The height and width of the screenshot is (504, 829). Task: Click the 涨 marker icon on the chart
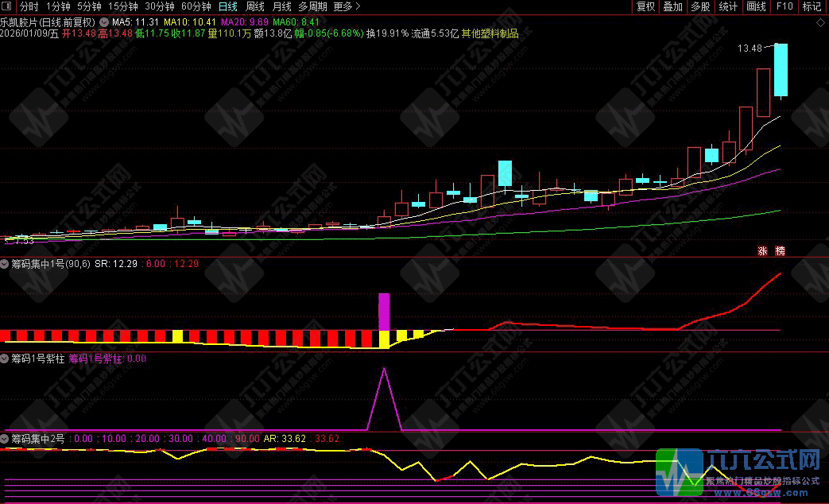click(x=761, y=250)
